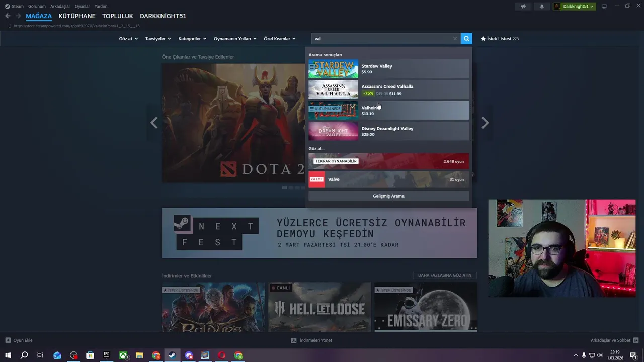Clear the search field with the X
Viewport: 644px width, 362px height.
(x=455, y=39)
